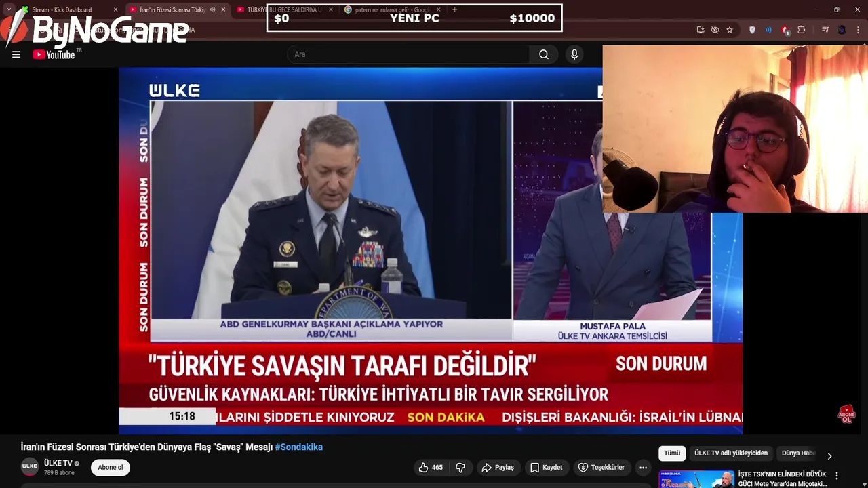Click the search magnifier button
The width and height of the screenshot is (868, 488).
tap(544, 54)
